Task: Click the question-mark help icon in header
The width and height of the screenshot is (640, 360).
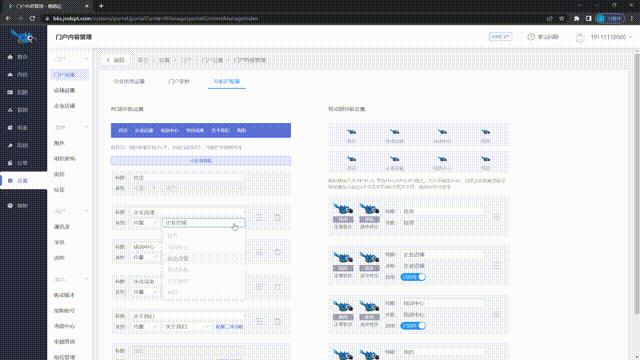Action: (531, 37)
